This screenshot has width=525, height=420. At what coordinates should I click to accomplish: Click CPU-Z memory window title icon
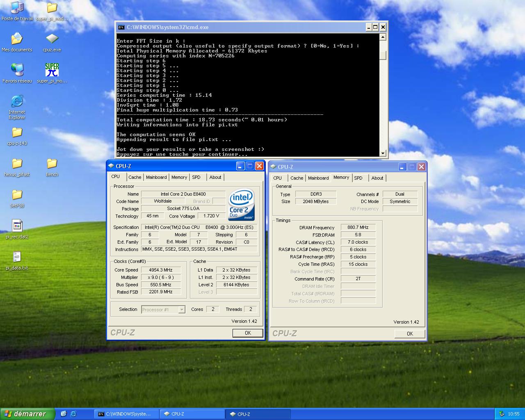pos(273,167)
